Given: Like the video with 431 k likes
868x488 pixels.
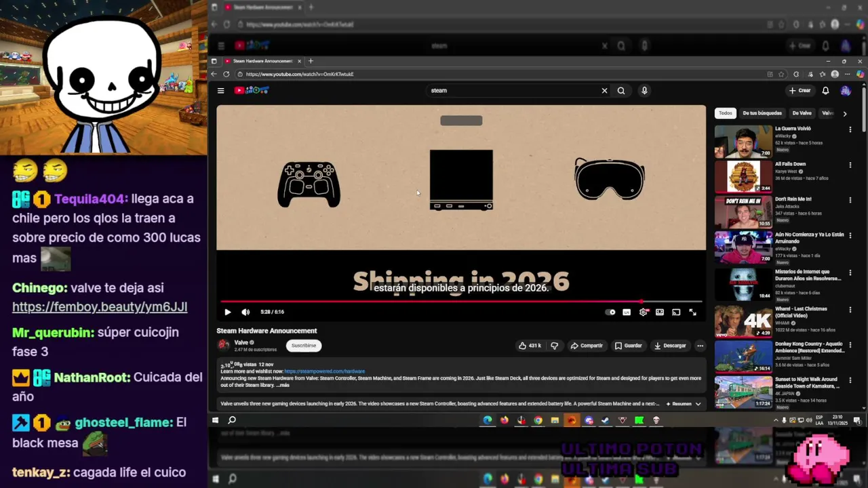Looking at the screenshot, I should point(530,346).
